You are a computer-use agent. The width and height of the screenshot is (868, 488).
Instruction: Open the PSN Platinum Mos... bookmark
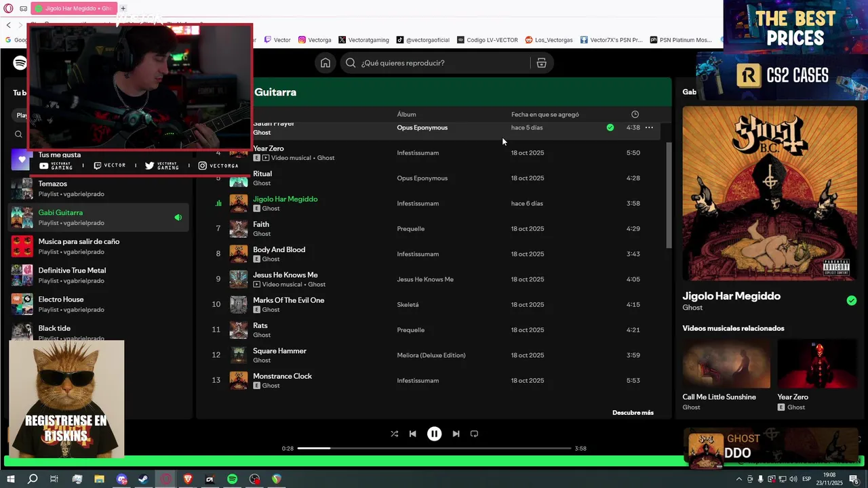[681, 40]
